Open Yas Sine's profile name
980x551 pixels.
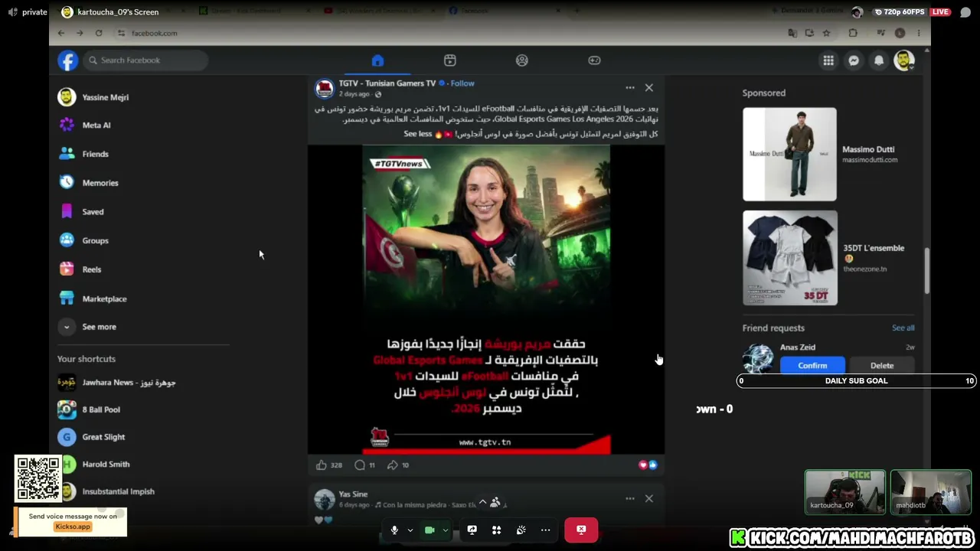353,494
